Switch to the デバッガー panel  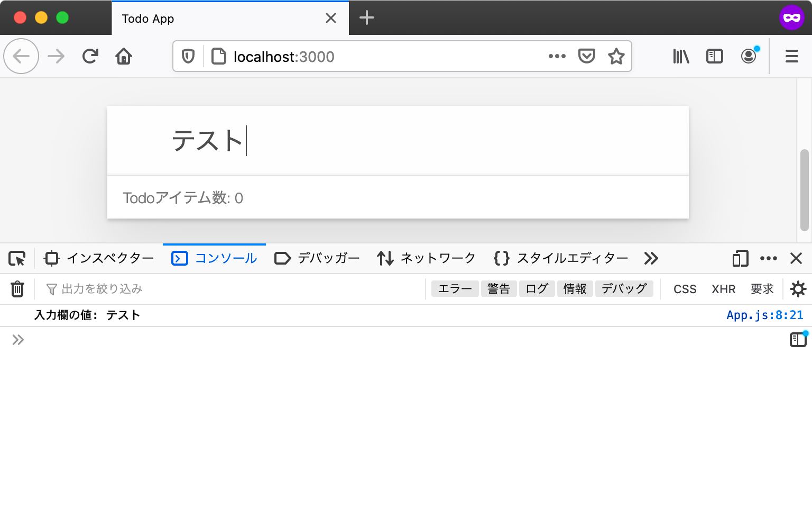[x=316, y=258]
